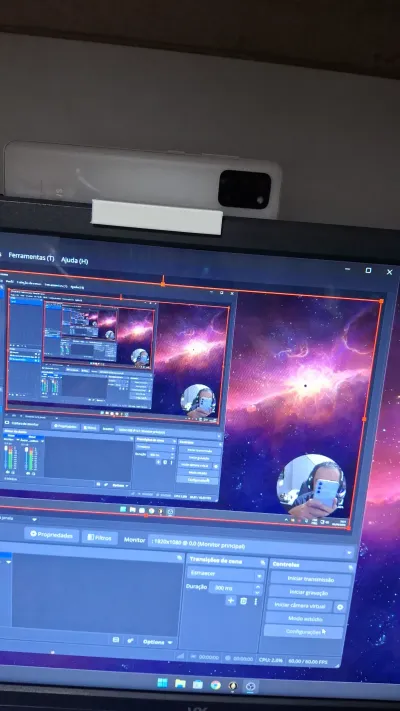
Task: Pop out the Transições de cena dock
Action: click(263, 563)
